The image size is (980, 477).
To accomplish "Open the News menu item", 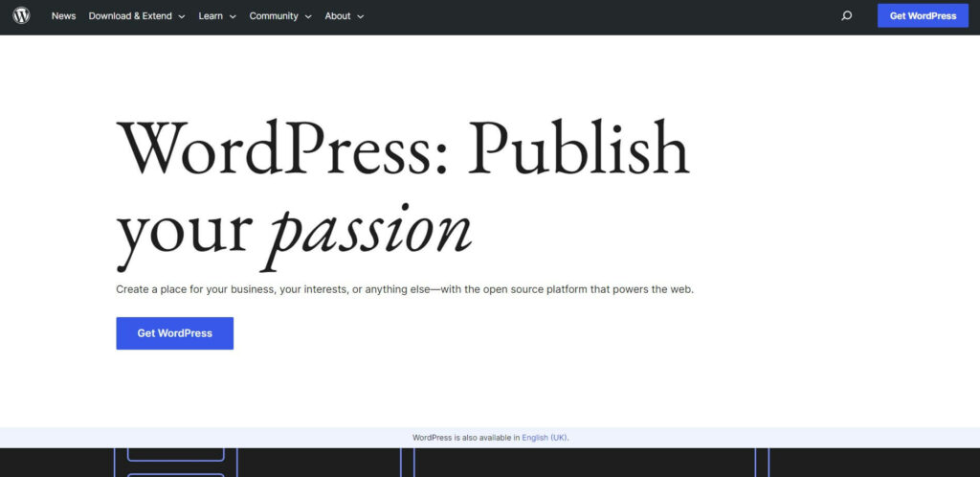I will tap(64, 16).
